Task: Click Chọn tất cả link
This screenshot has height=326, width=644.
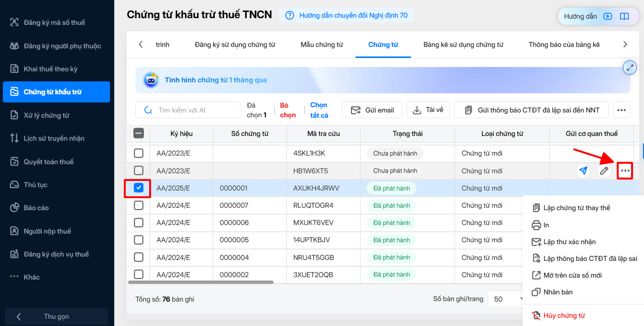Action: [x=319, y=110]
